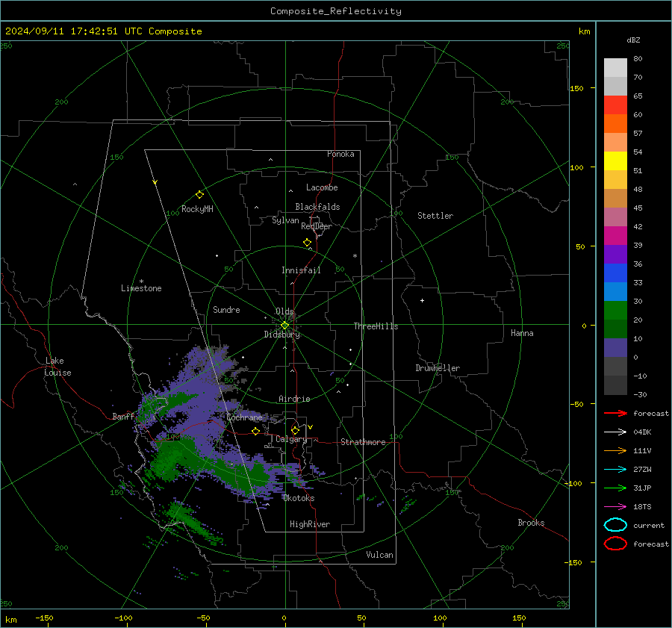Click the Strathmore city label
Viewport: 672px width, 628px height.
click(363, 442)
